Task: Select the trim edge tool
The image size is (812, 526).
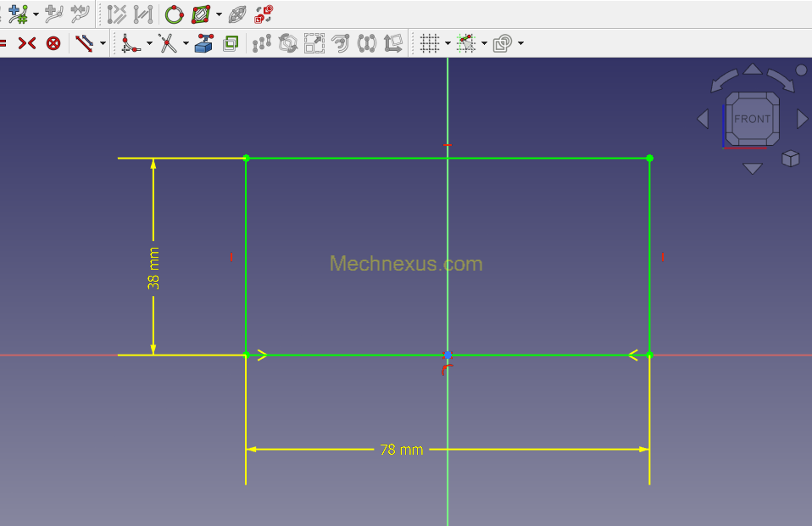Action: pyautogui.click(x=167, y=43)
